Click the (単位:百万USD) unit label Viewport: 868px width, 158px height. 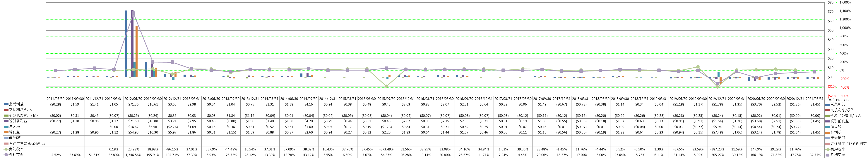(x=838, y=100)
